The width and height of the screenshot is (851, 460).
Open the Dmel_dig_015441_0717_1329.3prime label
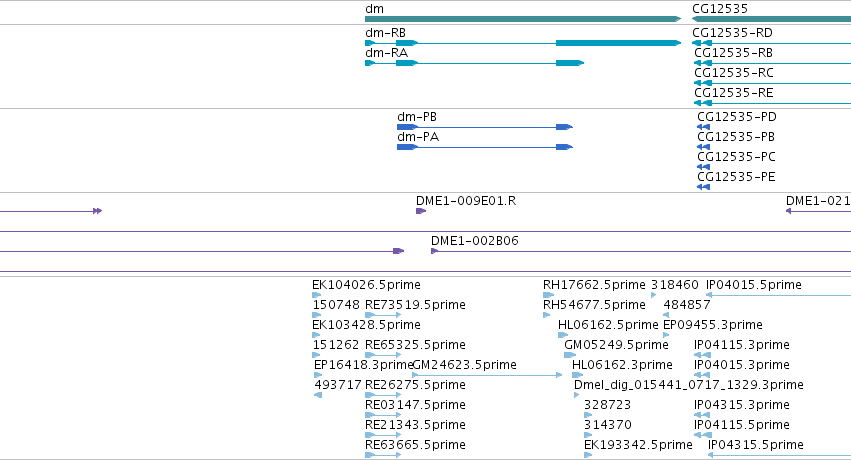click(689, 386)
